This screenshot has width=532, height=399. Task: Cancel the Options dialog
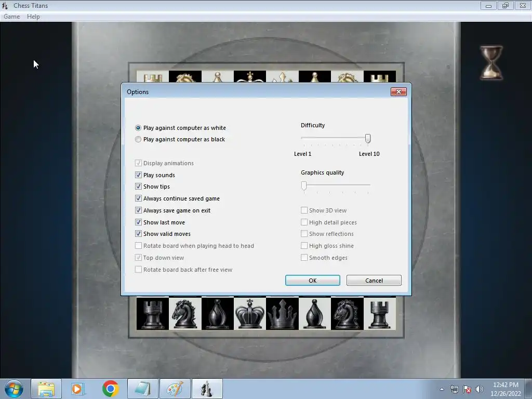(374, 280)
